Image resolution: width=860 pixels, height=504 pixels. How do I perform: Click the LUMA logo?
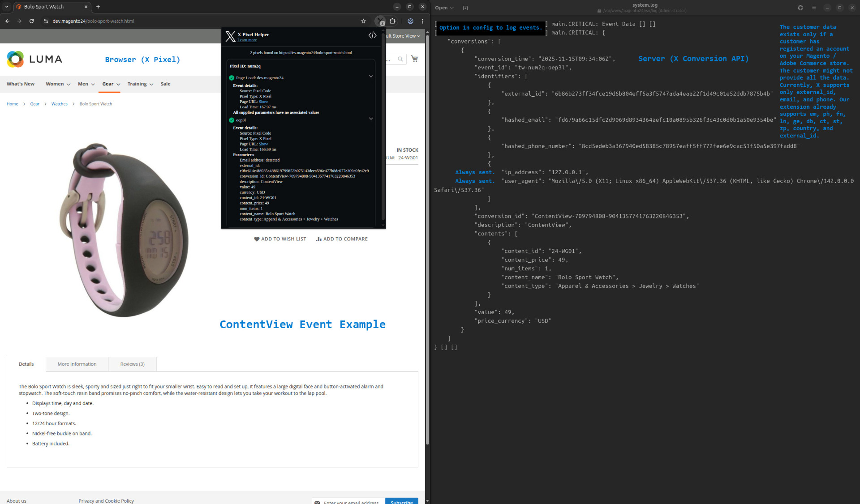tap(34, 59)
